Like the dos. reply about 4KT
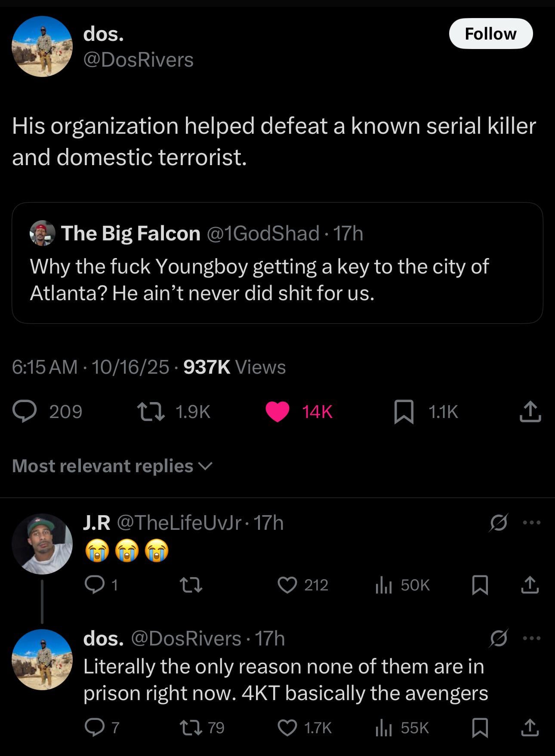 pyautogui.click(x=287, y=728)
